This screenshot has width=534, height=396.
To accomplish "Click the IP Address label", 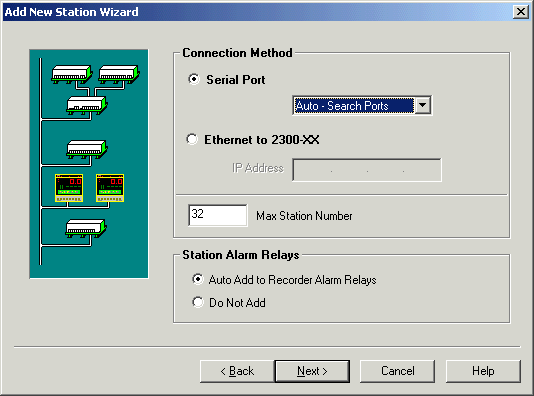I will click(258, 168).
